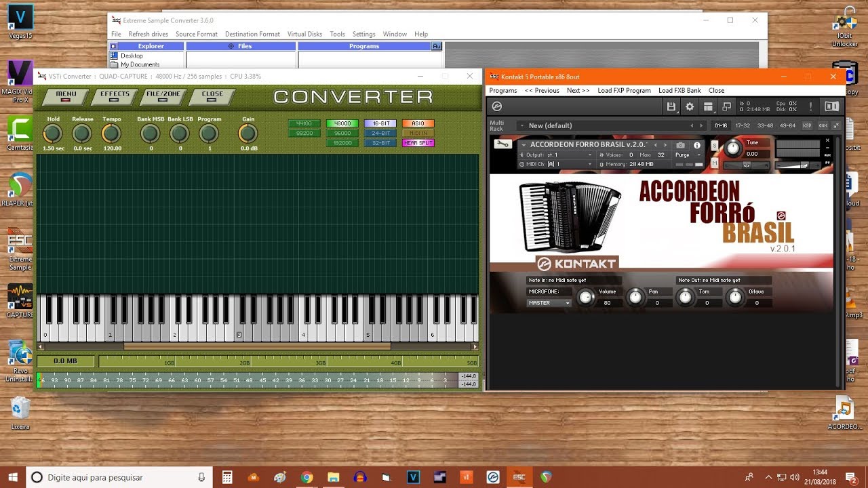868x488 pixels.
Task: Open the Source Format menu
Action: pos(197,34)
